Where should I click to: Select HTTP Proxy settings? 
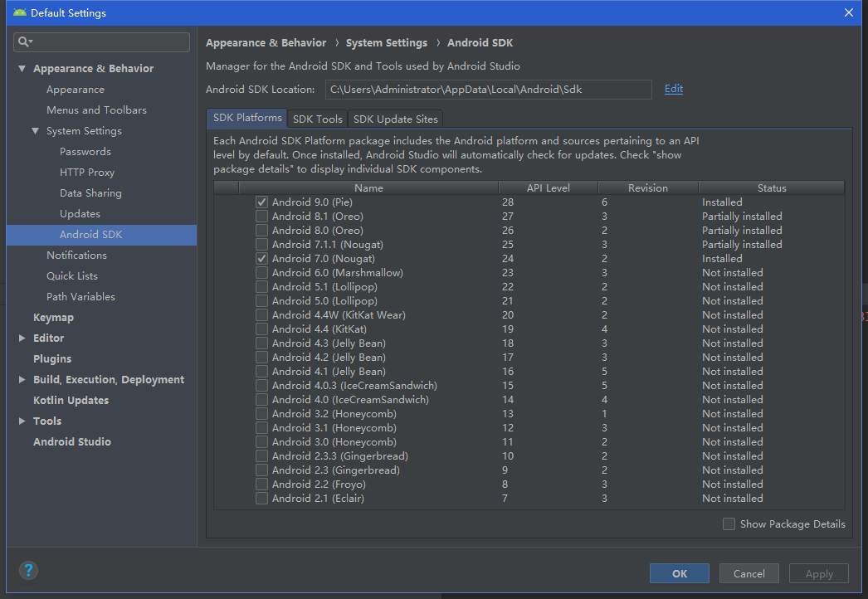click(87, 173)
